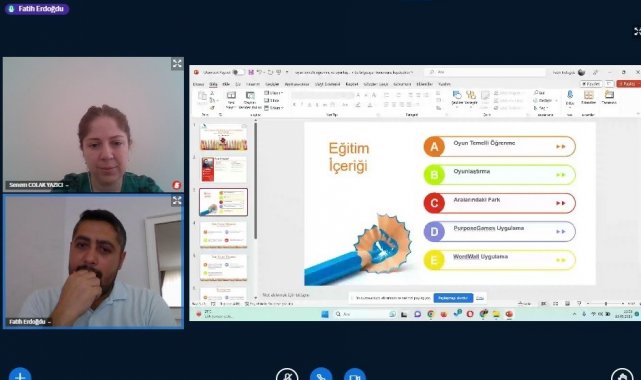Open the Layout dropdown in Slides group
The height and width of the screenshot is (380, 641).
point(273,93)
